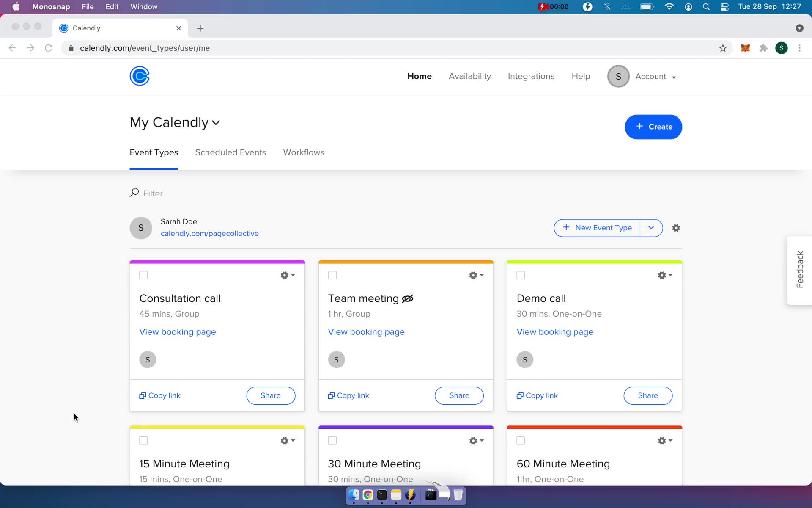Open settings gear on Demo call card

point(665,275)
